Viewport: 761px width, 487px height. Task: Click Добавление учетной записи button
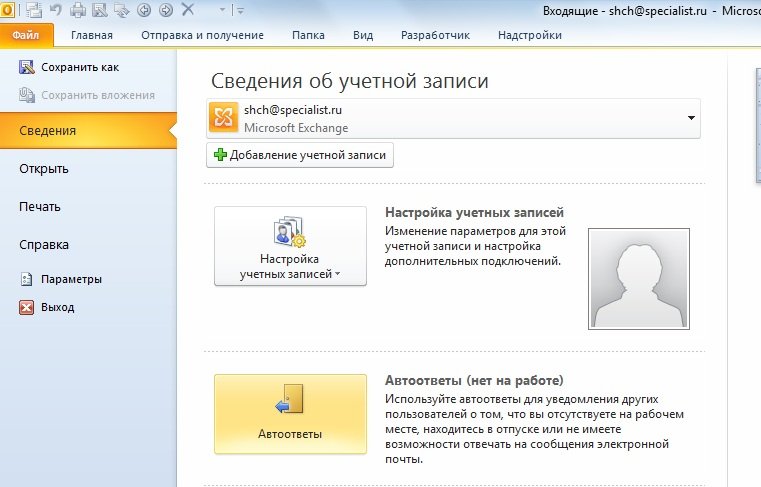tap(300, 156)
